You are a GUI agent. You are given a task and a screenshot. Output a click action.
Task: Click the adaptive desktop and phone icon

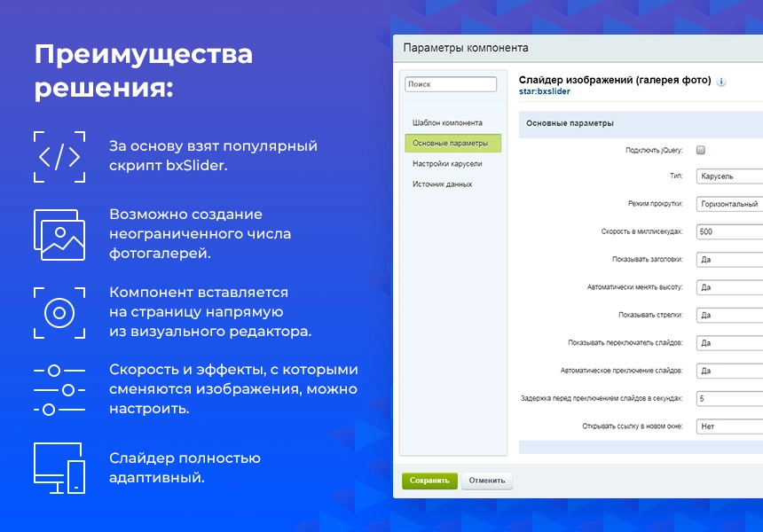(59, 468)
